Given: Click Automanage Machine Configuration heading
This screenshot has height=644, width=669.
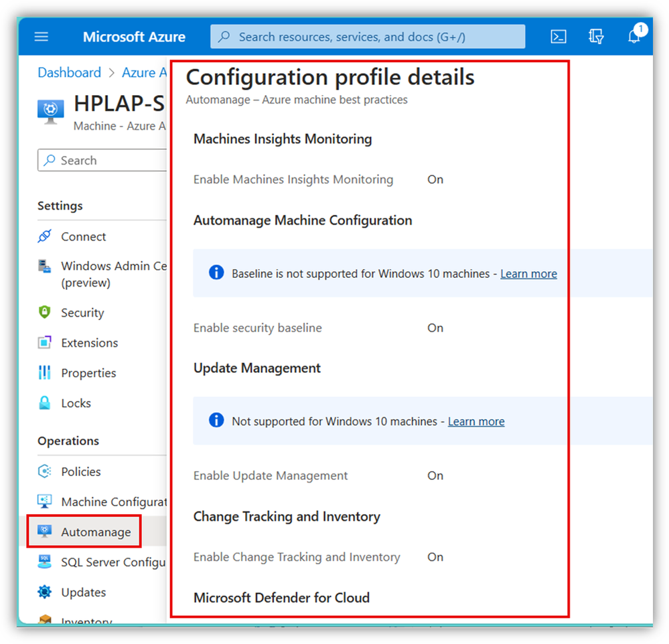Looking at the screenshot, I should pyautogui.click(x=303, y=220).
